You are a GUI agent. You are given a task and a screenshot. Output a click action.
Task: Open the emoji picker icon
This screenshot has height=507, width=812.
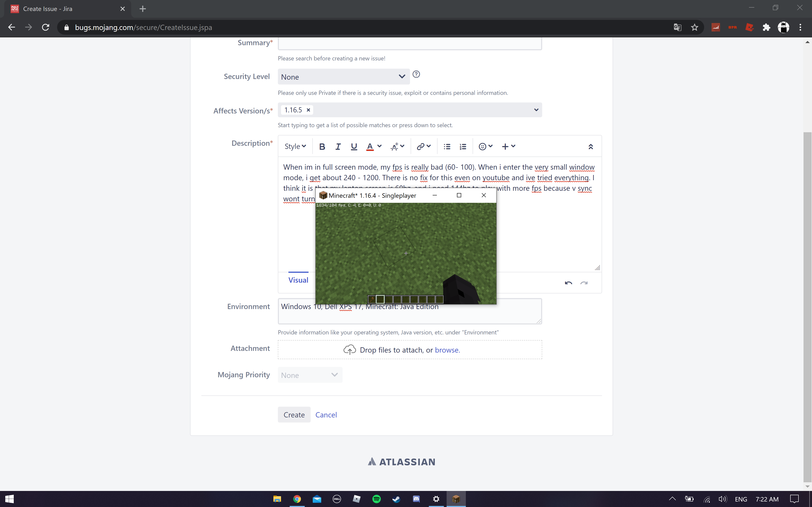pyautogui.click(x=483, y=147)
